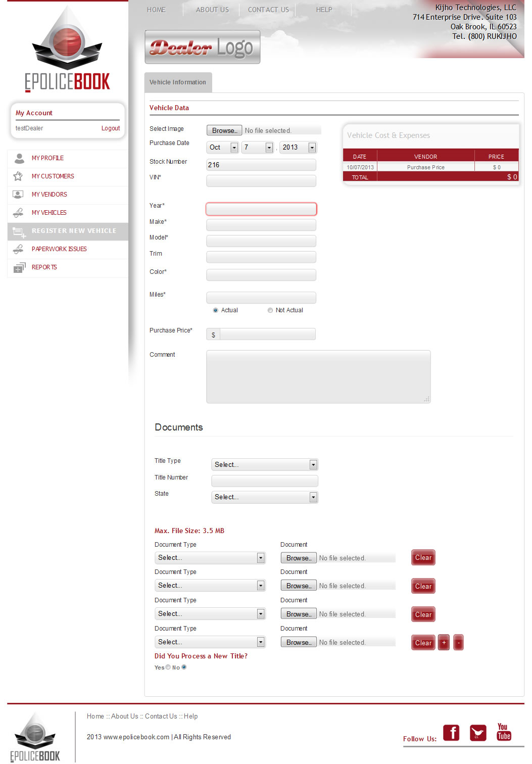532x764 pixels.
Task: Open the Facebook icon in footer
Action: tap(451, 732)
